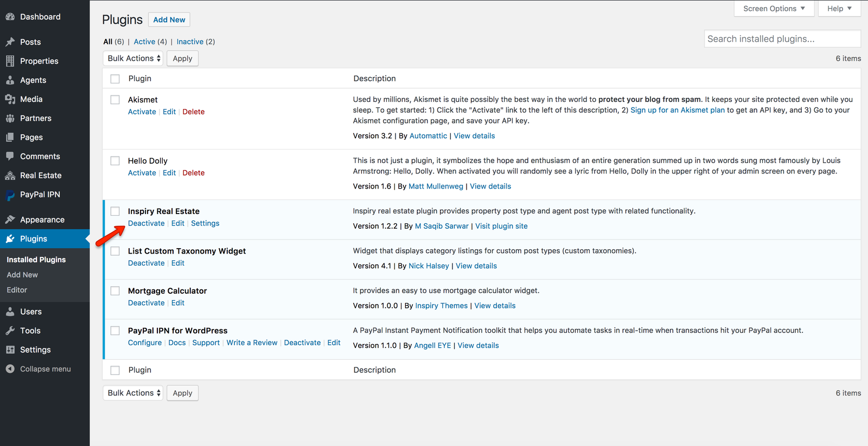Open the Support link for PayPal IPN
Image resolution: width=868 pixels, height=446 pixels.
click(206, 342)
